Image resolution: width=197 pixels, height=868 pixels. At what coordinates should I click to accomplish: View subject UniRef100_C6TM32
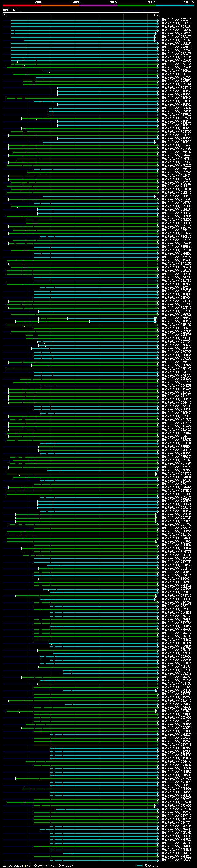[x=177, y=491]
